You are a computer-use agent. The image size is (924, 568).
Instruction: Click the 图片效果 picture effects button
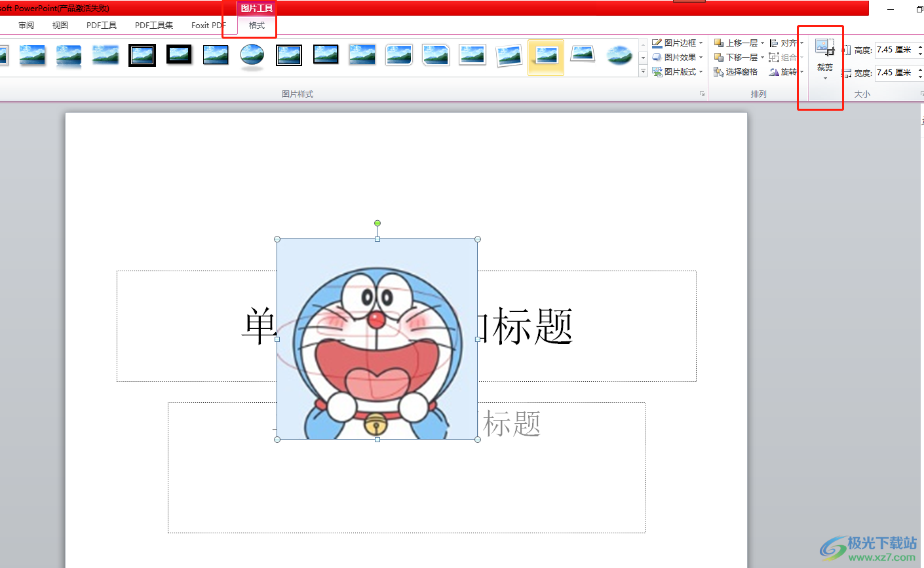point(674,58)
